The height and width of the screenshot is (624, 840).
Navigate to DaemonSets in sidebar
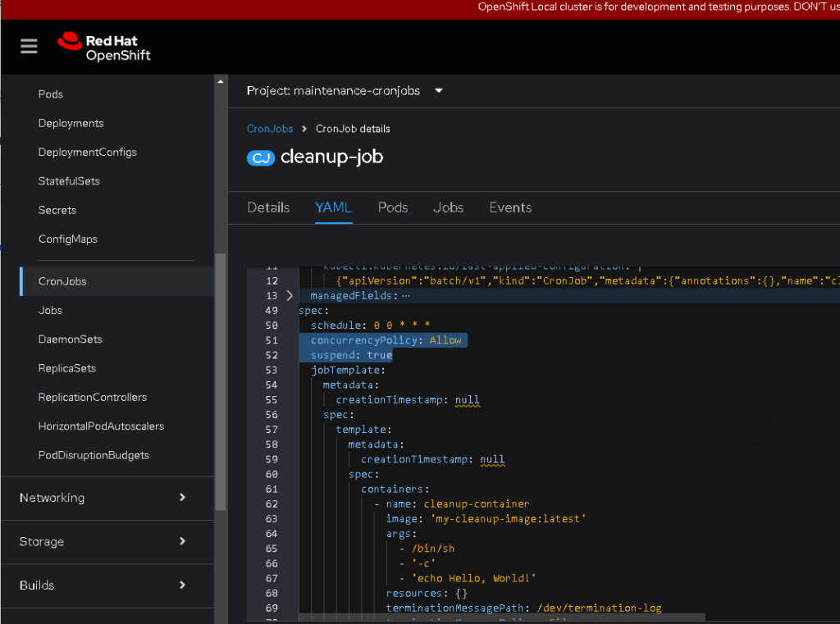pyautogui.click(x=71, y=339)
